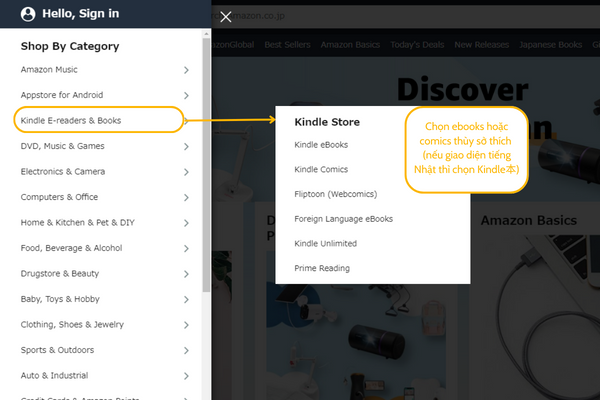Expand the Amazon Music category chevron
This screenshot has width=600, height=400.
(x=186, y=70)
